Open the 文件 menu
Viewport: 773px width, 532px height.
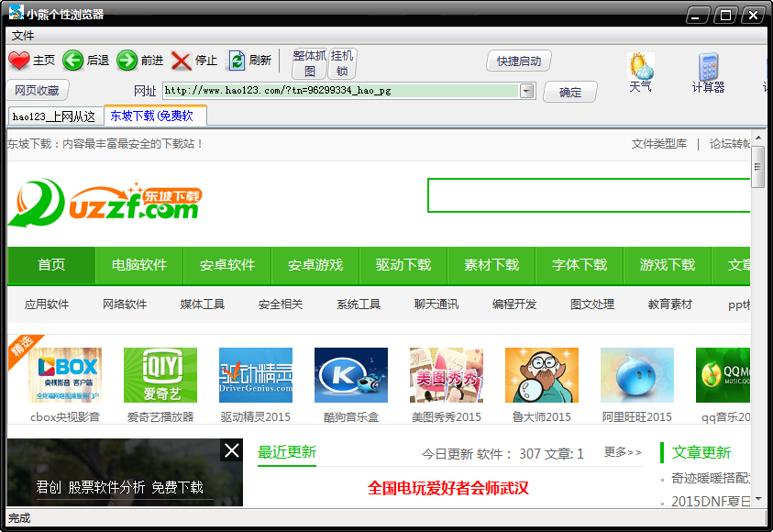(23, 36)
